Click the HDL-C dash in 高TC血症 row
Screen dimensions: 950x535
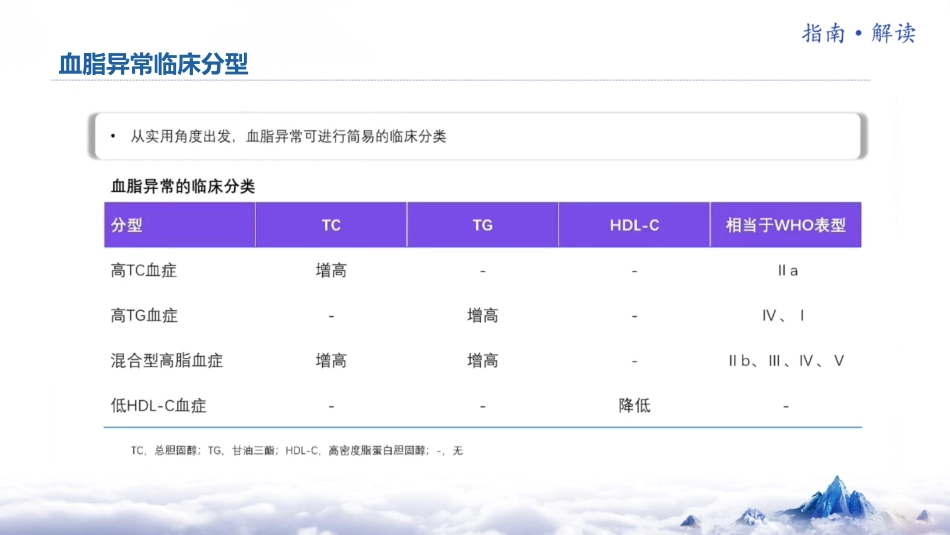click(634, 271)
